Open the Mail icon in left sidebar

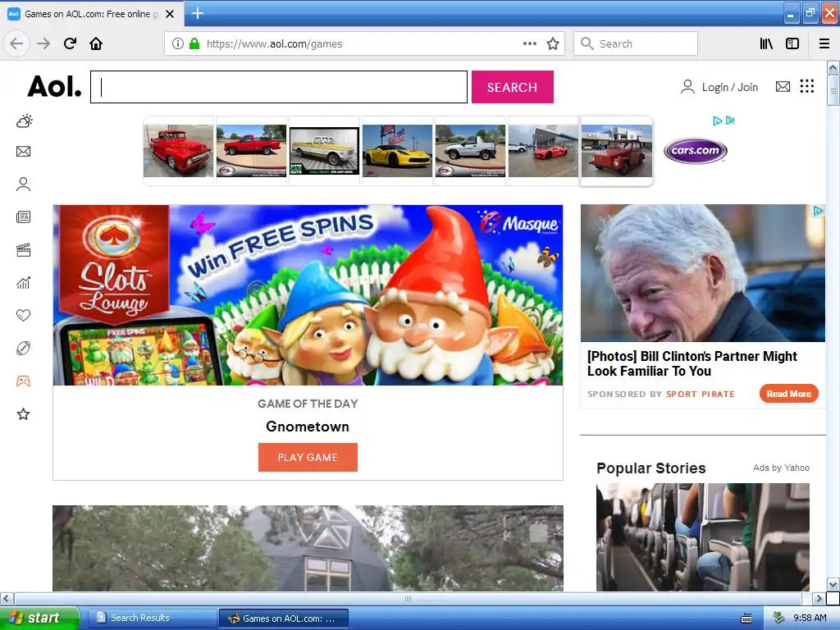click(24, 152)
